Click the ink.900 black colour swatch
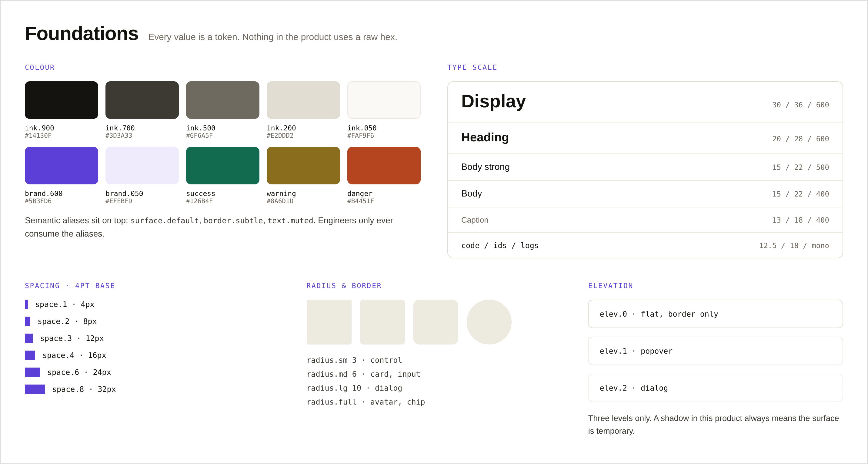Image resolution: width=868 pixels, height=464 pixels. [x=61, y=100]
